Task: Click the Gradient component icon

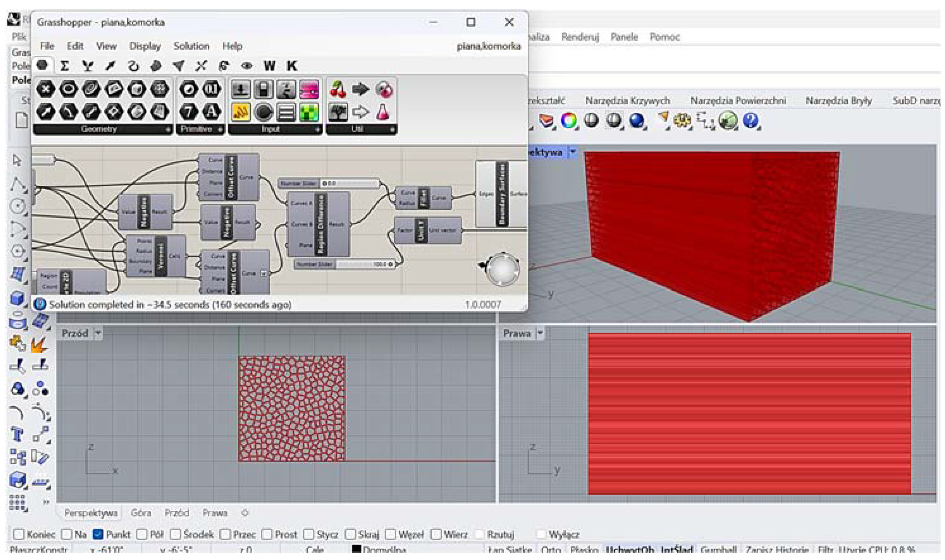Action: [x=309, y=89]
